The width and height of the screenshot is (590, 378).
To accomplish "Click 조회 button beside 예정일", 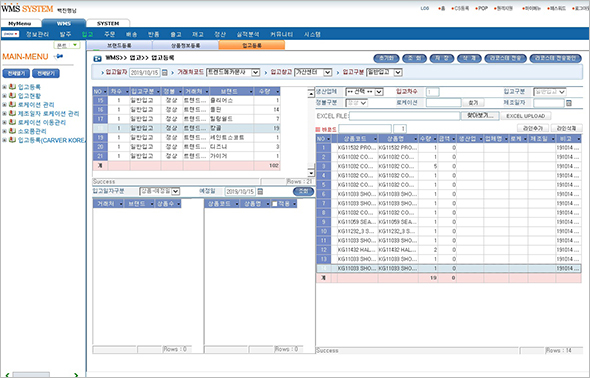I will 303,191.
